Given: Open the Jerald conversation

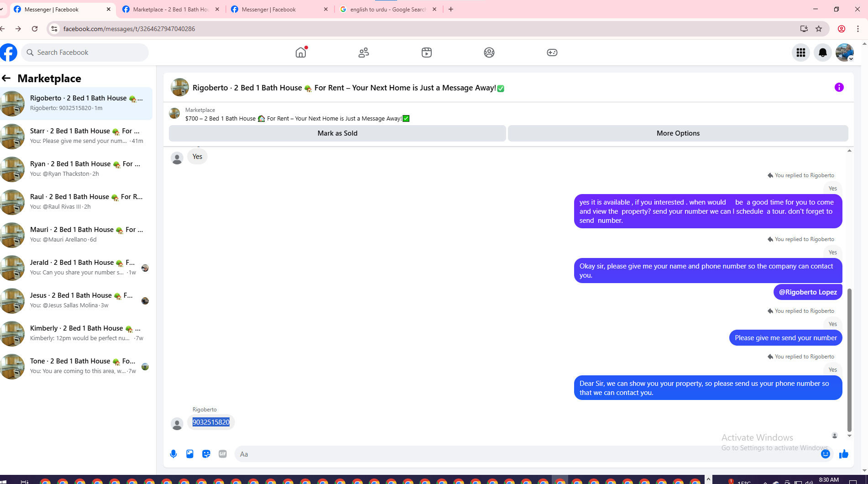Looking at the screenshot, I should [x=76, y=268].
